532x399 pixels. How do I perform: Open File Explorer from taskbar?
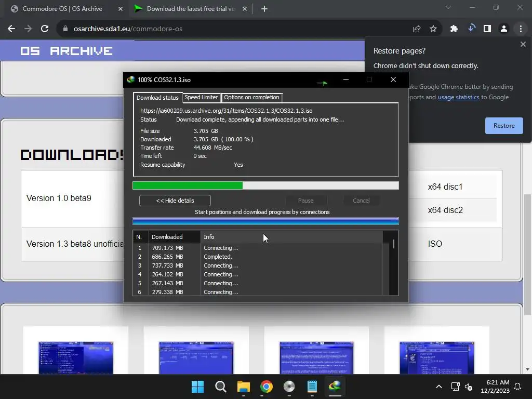(243, 387)
